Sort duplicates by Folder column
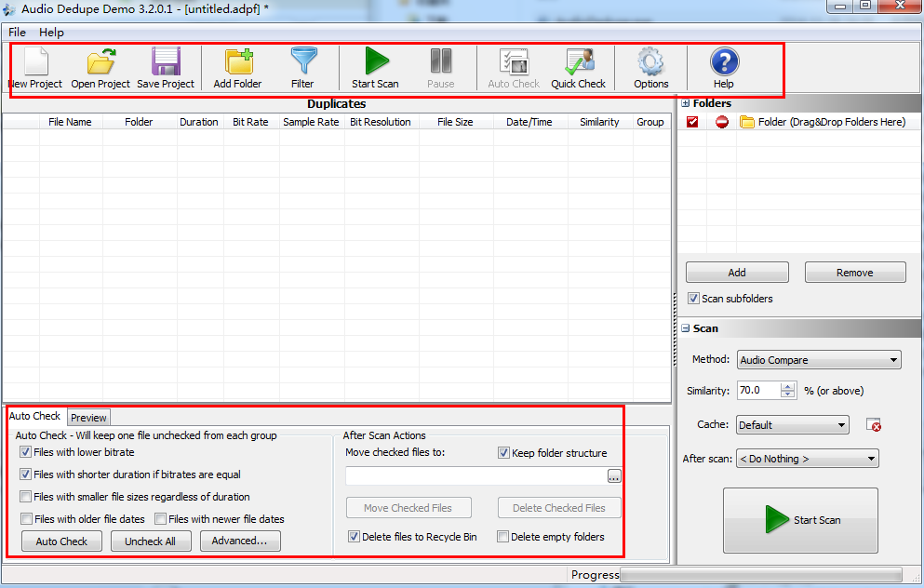Viewport: 924px width, 588px height. click(x=140, y=122)
